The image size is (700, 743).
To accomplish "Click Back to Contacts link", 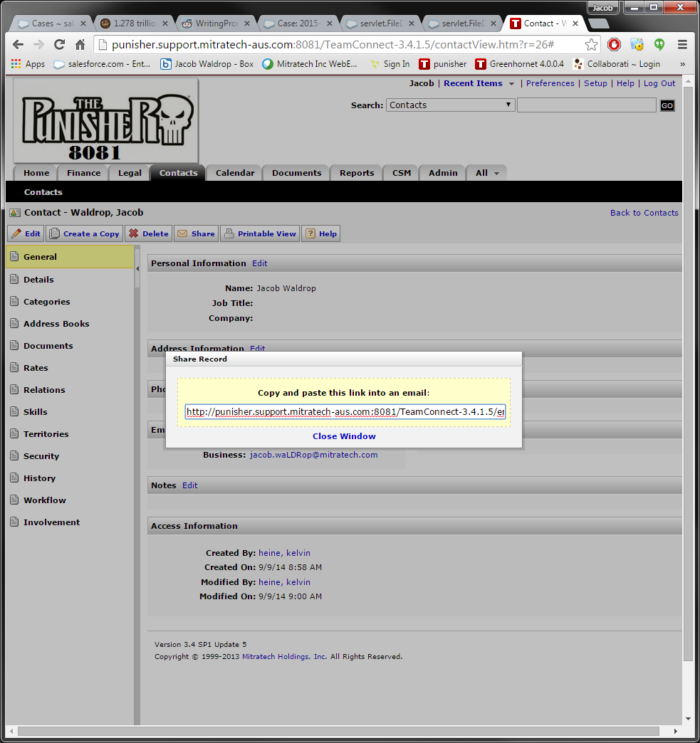I will point(644,213).
